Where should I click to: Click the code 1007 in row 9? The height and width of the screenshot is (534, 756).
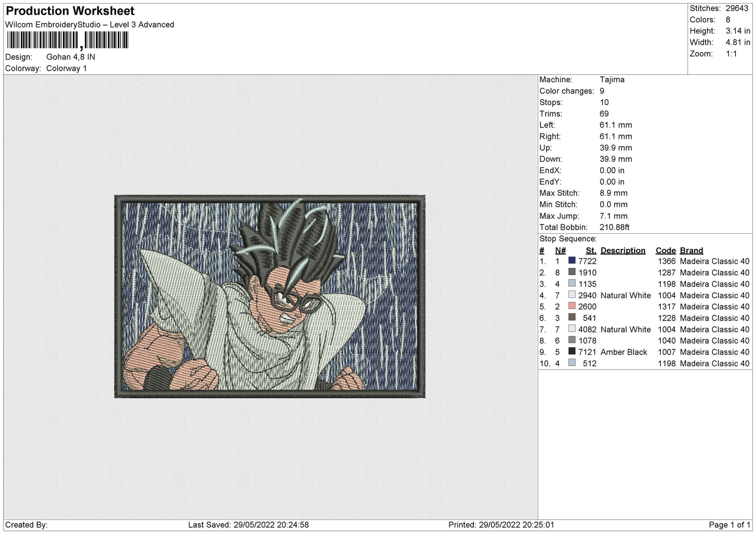click(667, 352)
